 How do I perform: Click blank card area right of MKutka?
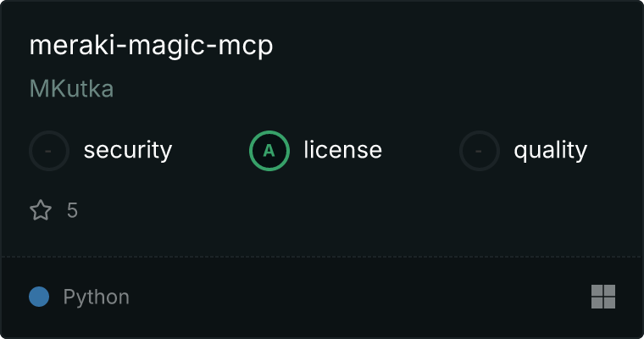point(369,88)
